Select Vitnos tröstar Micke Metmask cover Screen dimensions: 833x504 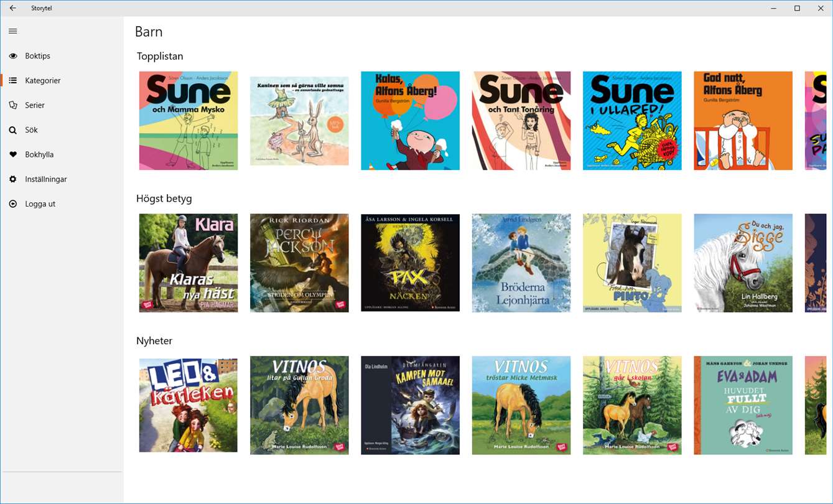pyautogui.click(x=521, y=405)
